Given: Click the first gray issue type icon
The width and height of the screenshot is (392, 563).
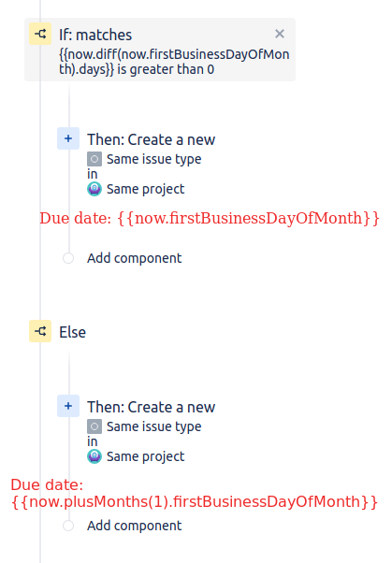Looking at the screenshot, I should (x=94, y=159).
